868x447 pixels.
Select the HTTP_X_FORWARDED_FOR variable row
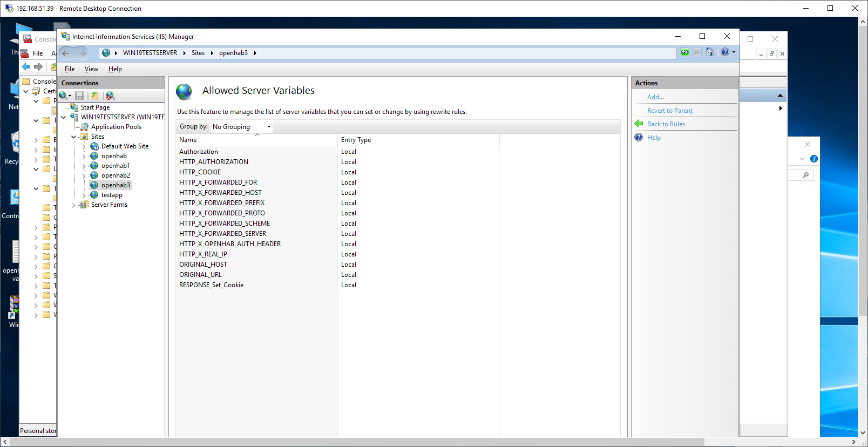pos(218,182)
